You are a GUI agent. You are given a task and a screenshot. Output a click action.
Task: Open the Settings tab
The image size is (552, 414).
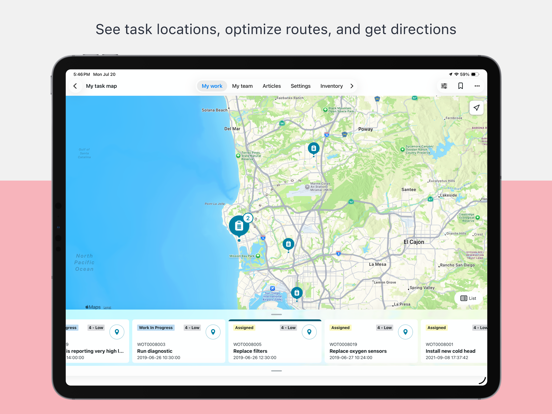[301, 86]
